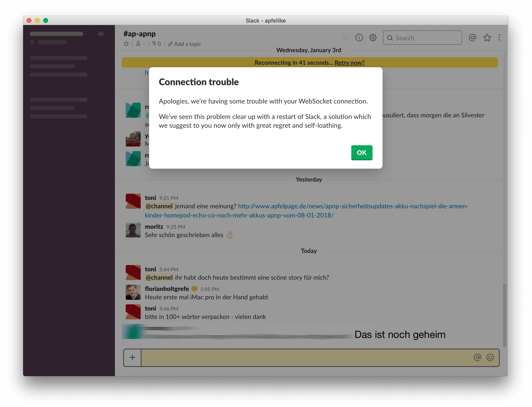
Task: Star the #ap-apnp channel
Action: [126, 44]
